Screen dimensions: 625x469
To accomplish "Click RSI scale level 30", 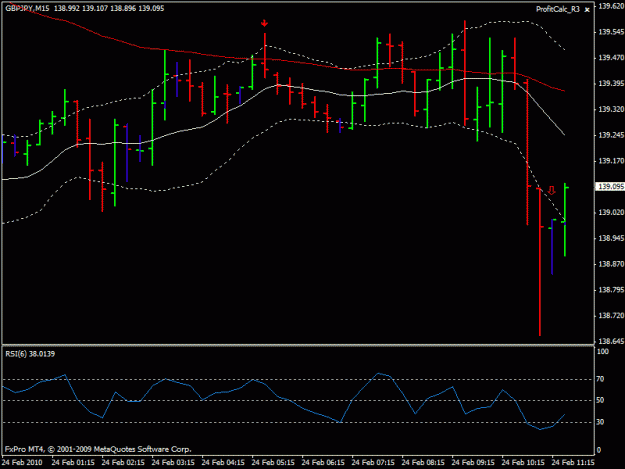I will click(600, 422).
